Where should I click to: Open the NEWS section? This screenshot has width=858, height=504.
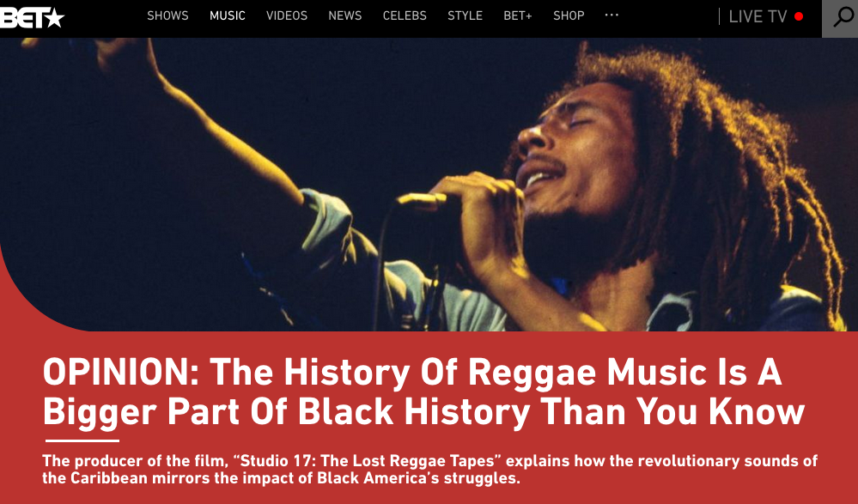(x=344, y=15)
